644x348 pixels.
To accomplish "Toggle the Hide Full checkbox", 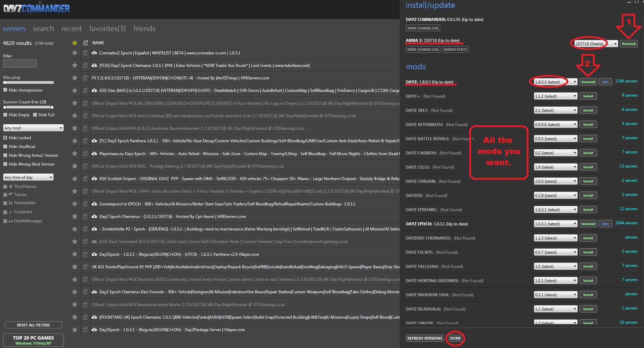I will coord(35,115).
